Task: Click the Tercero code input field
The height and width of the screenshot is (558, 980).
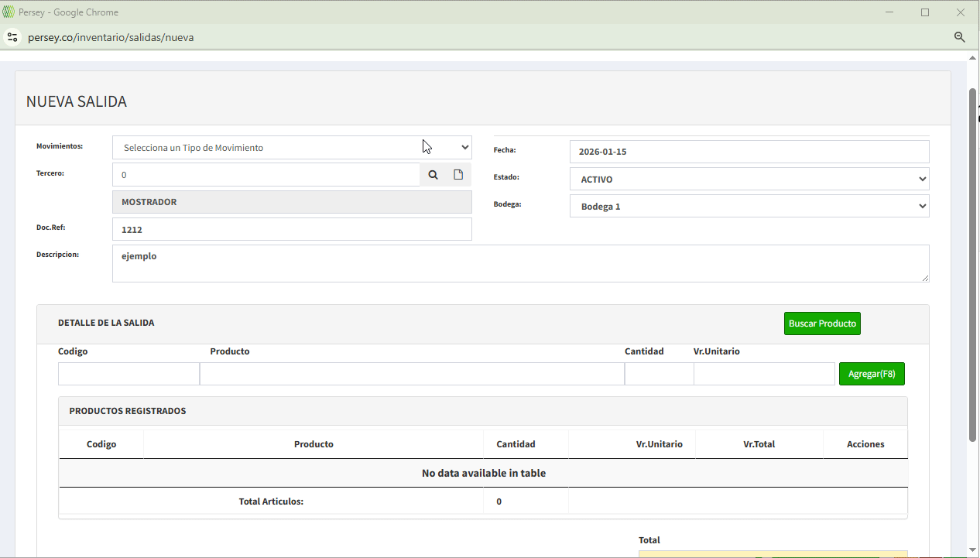Action: pyautogui.click(x=266, y=175)
